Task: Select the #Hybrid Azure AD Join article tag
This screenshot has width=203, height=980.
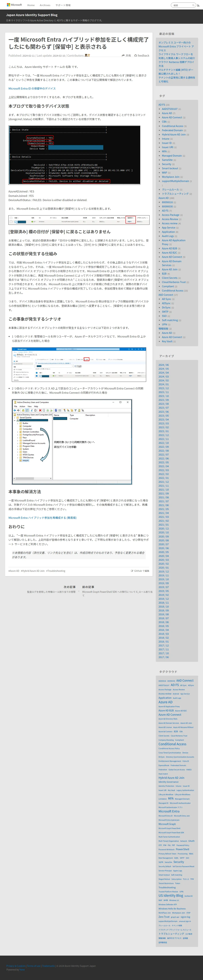Action: click(x=33, y=571)
